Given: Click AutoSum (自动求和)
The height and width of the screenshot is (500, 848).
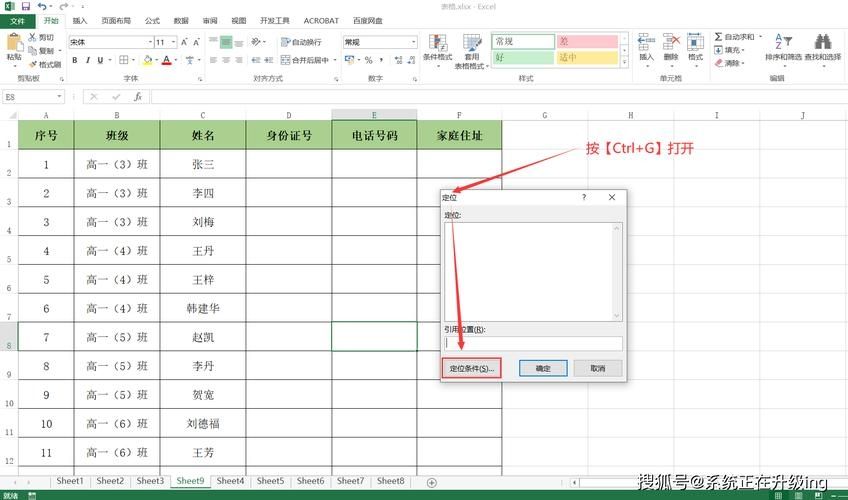Looking at the screenshot, I should [734, 37].
